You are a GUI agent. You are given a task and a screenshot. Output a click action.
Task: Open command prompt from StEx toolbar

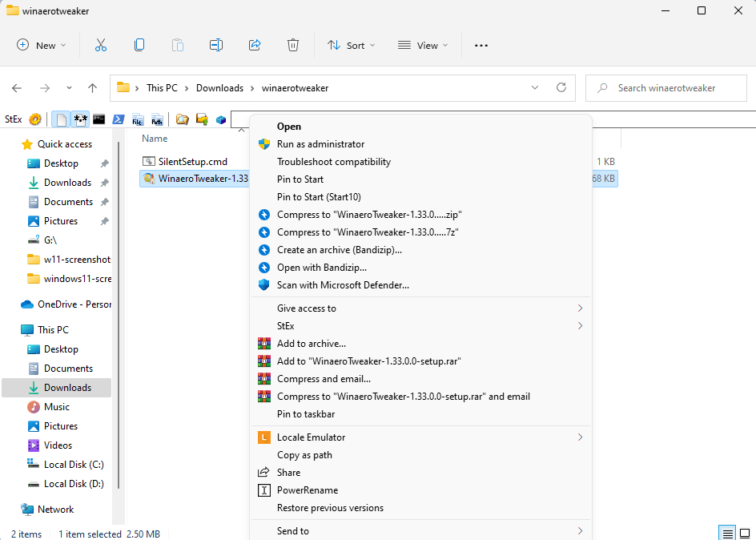coord(99,119)
